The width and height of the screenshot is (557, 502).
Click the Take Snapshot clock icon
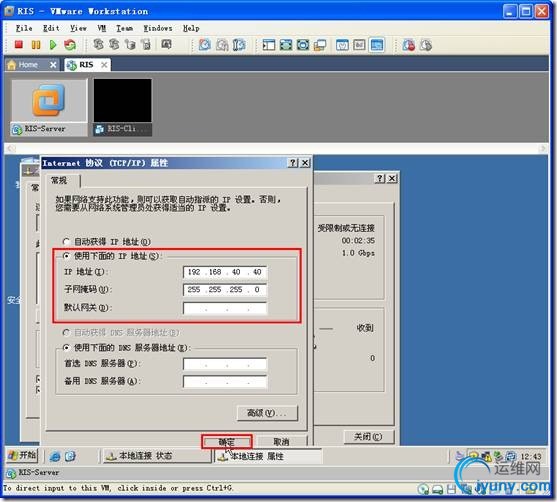pos(205,45)
